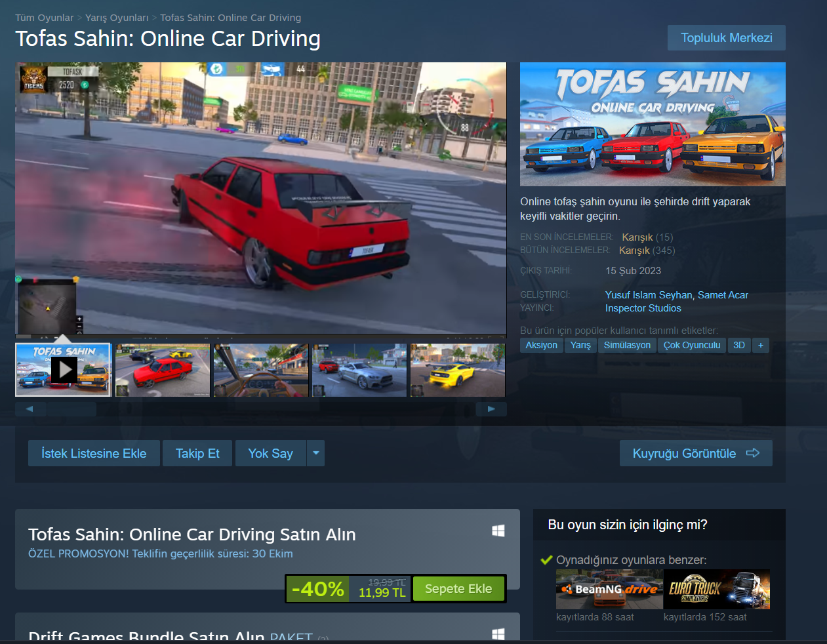827x644 pixels.
Task: Open publisher Inspector Studios page
Action: pyautogui.click(x=643, y=308)
